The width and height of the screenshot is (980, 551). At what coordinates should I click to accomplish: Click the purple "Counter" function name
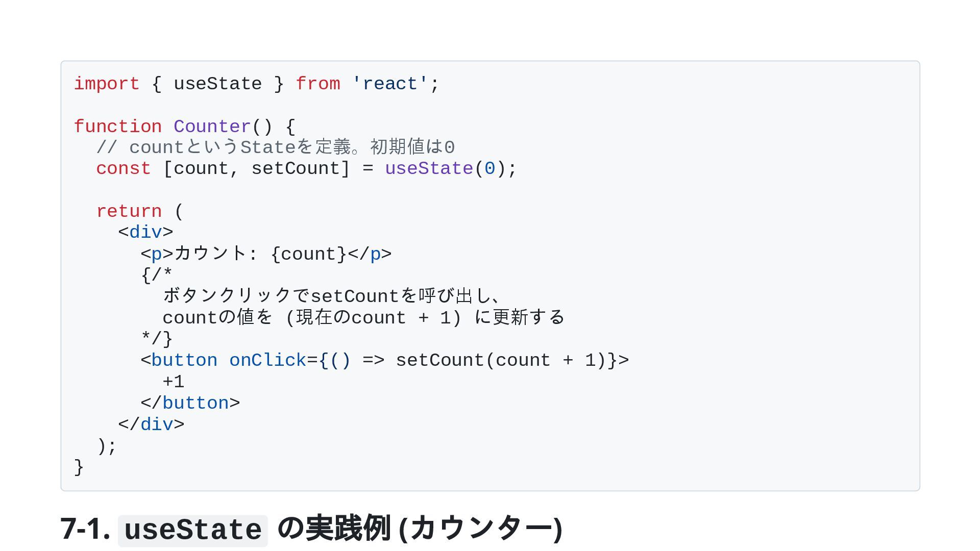click(x=212, y=127)
